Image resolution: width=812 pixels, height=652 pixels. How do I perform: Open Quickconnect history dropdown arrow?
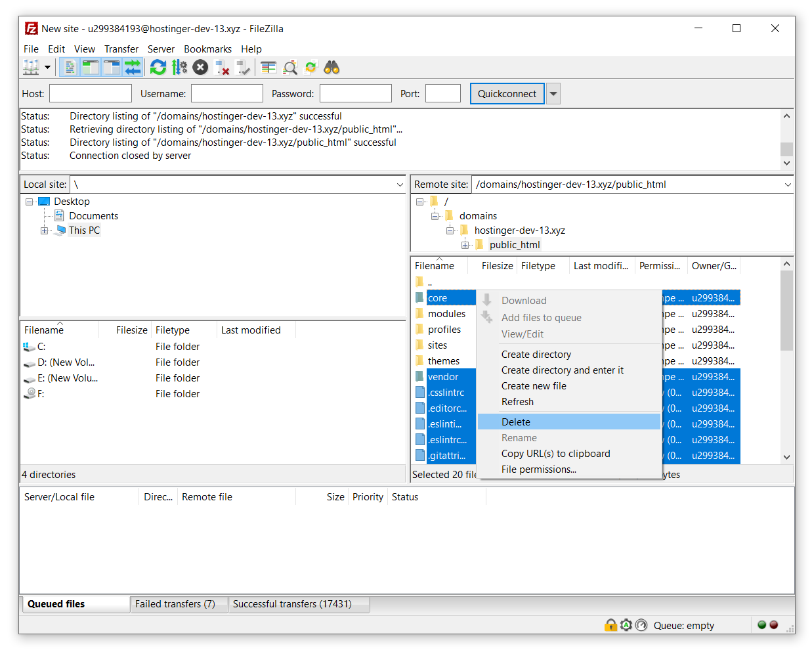[553, 94]
